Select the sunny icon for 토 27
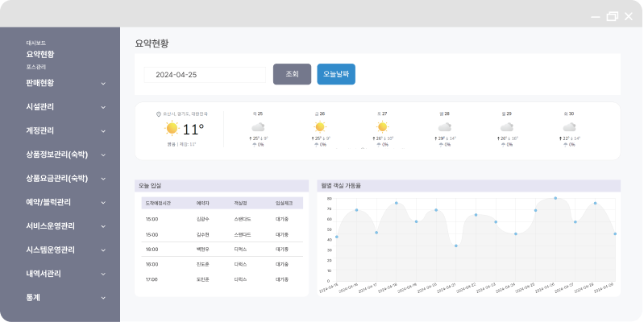The height and width of the screenshot is (322, 644). pyautogui.click(x=382, y=126)
